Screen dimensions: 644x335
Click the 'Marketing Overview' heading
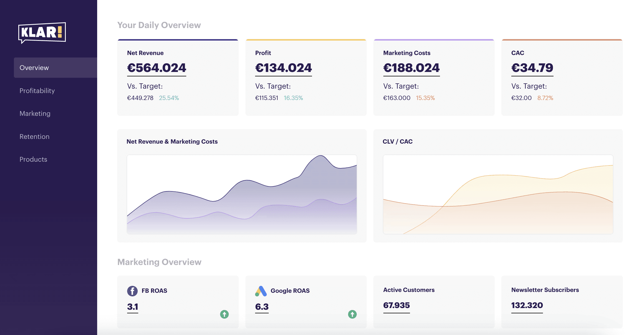[x=159, y=262]
